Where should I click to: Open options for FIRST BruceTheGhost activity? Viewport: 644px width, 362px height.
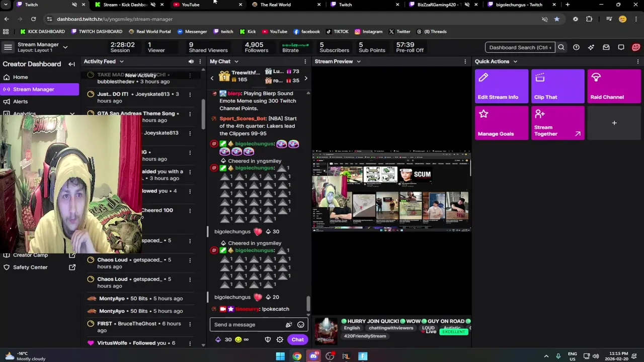coord(190,324)
